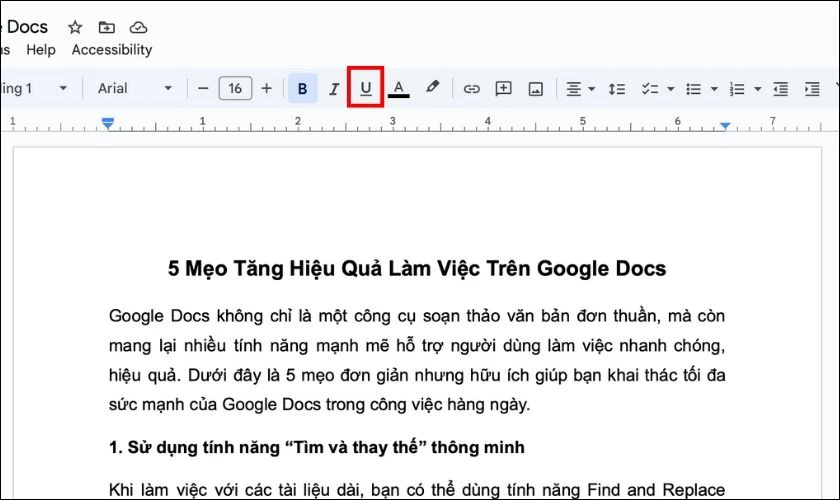Expand numbered list options arrow

pos(758,89)
